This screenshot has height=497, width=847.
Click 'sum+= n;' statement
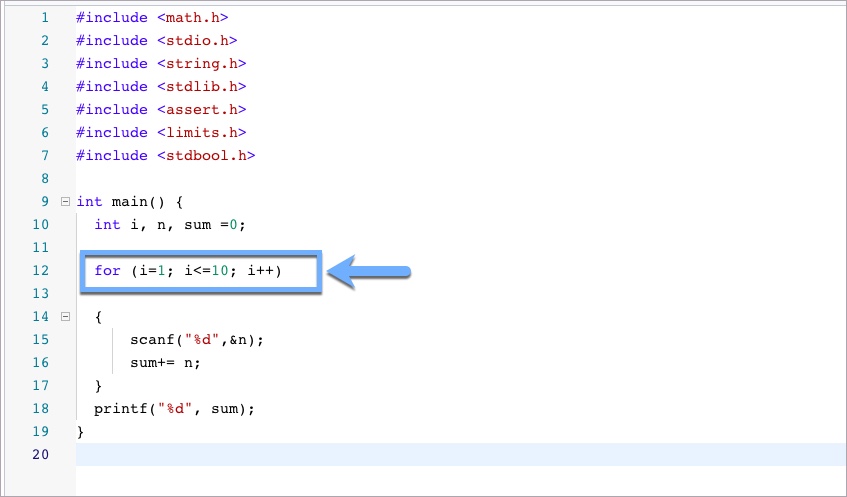click(x=165, y=362)
